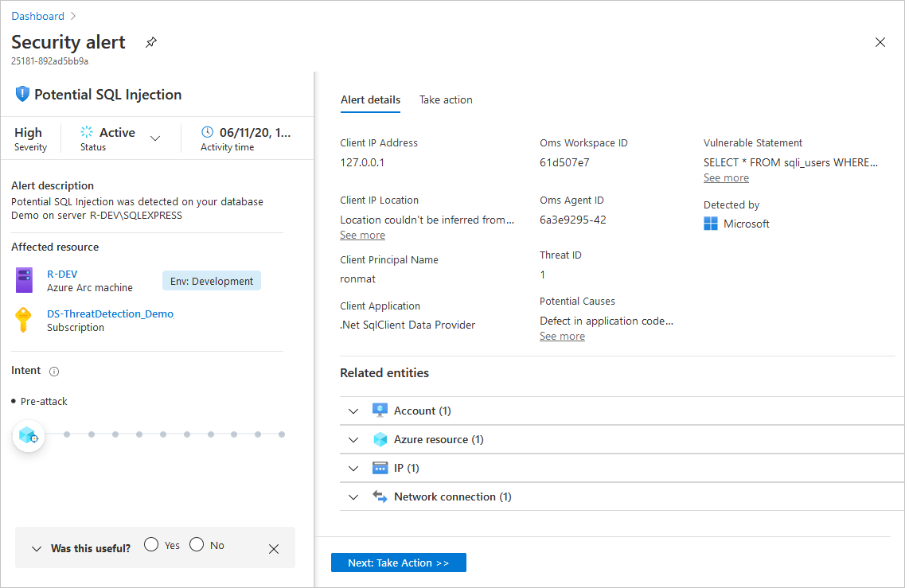The image size is (905, 588).
Task: Click the last dot on Intent timeline
Action: click(282, 434)
